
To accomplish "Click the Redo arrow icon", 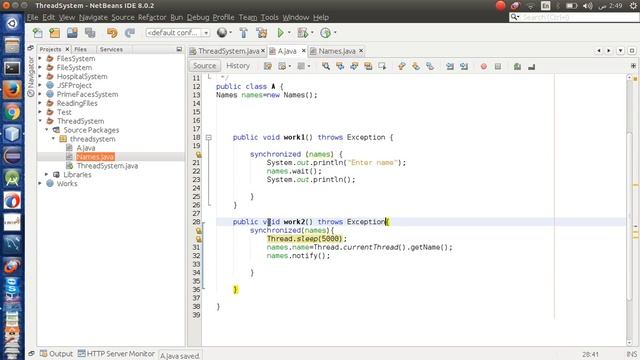I will click(130, 33).
